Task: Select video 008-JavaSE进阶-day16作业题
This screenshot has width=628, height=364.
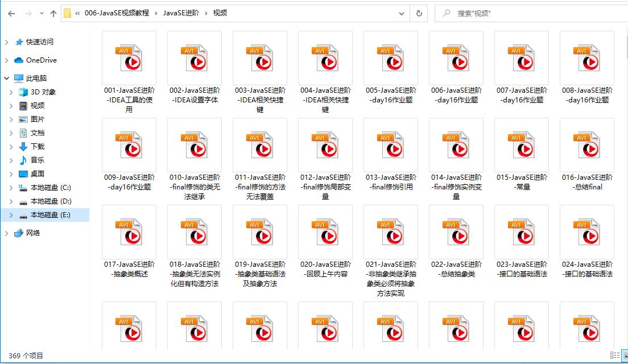Action: (587, 68)
